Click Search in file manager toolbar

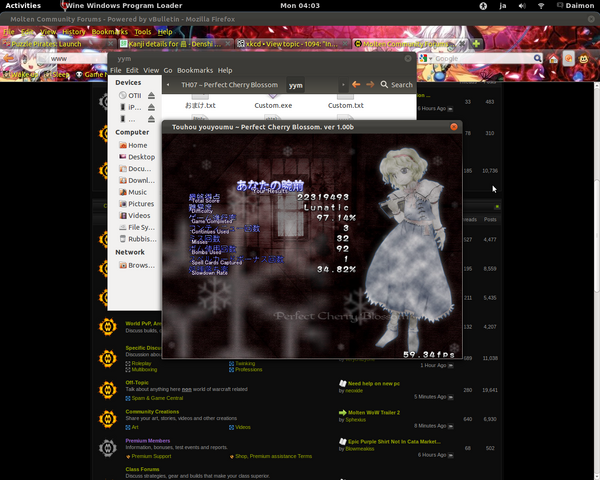[396, 85]
